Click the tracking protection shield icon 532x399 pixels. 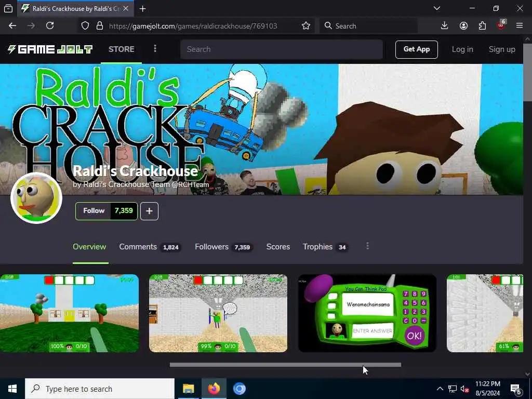click(x=85, y=26)
